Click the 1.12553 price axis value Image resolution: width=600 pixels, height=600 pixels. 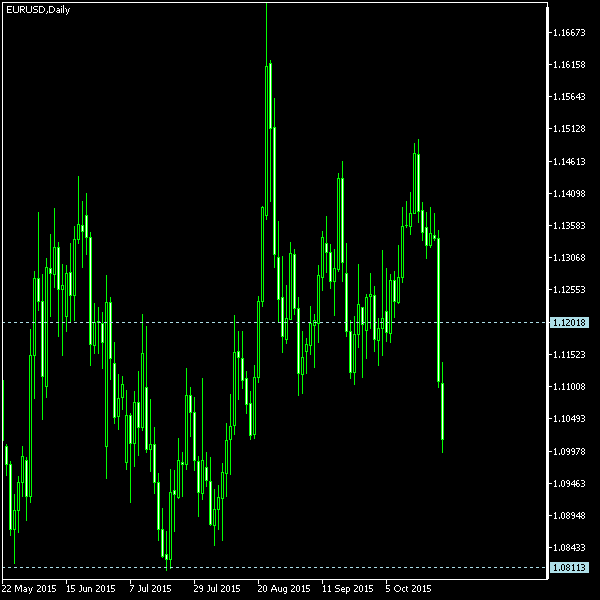569,290
